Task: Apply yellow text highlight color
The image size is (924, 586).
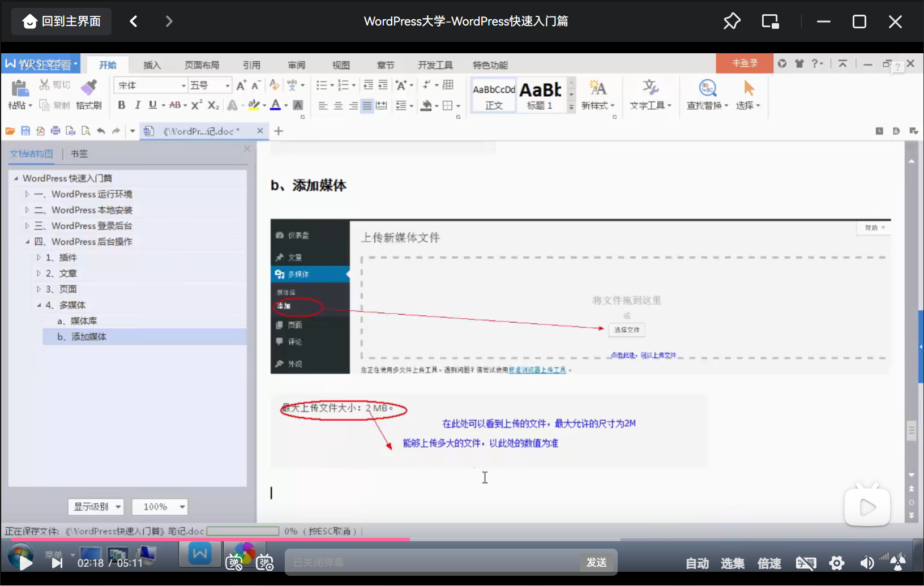Action: pos(254,105)
